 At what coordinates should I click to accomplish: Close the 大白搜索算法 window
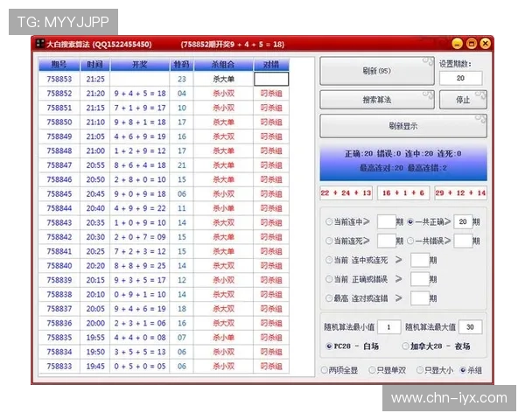click(x=485, y=44)
